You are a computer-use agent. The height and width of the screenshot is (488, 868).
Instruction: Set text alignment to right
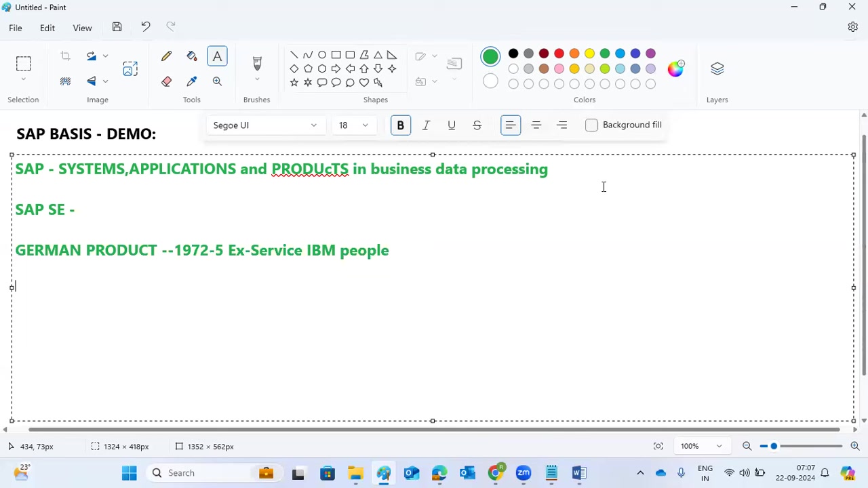pyautogui.click(x=561, y=125)
